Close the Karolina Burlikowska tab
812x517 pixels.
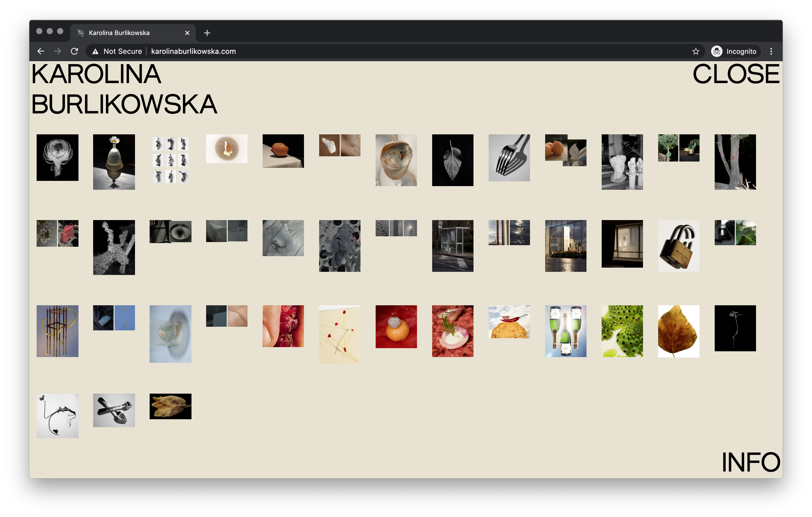point(187,33)
